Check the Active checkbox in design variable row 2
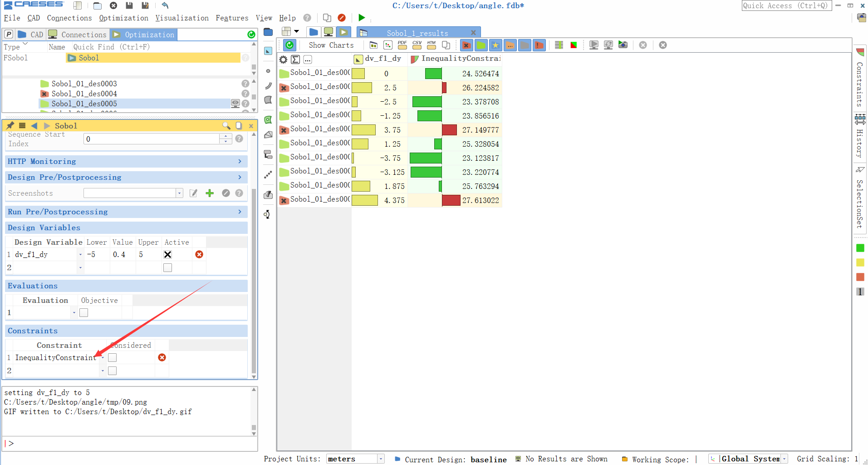868x465 pixels. pyautogui.click(x=168, y=267)
